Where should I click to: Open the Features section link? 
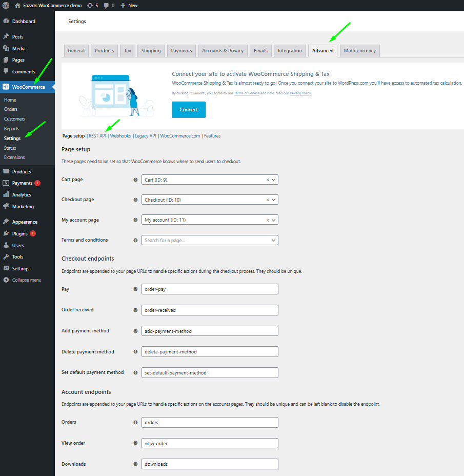212,136
